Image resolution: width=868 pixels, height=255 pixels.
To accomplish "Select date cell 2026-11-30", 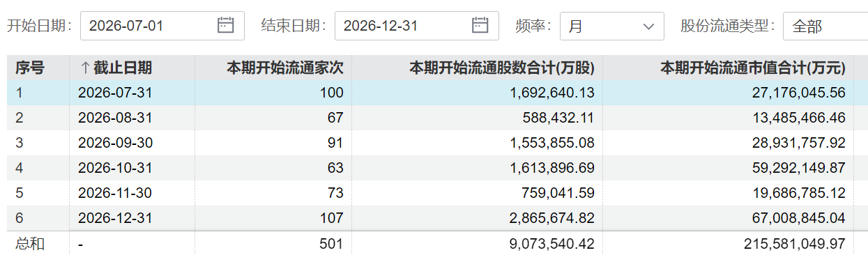I will [115, 193].
